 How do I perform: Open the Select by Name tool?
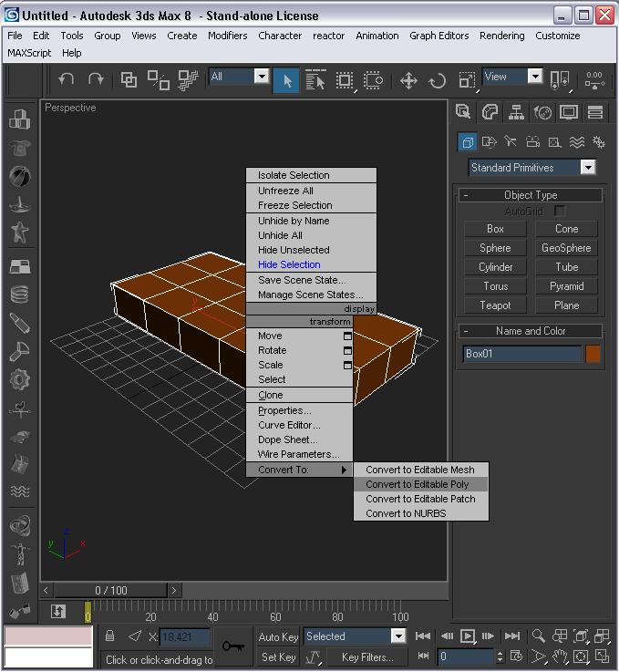coord(315,80)
